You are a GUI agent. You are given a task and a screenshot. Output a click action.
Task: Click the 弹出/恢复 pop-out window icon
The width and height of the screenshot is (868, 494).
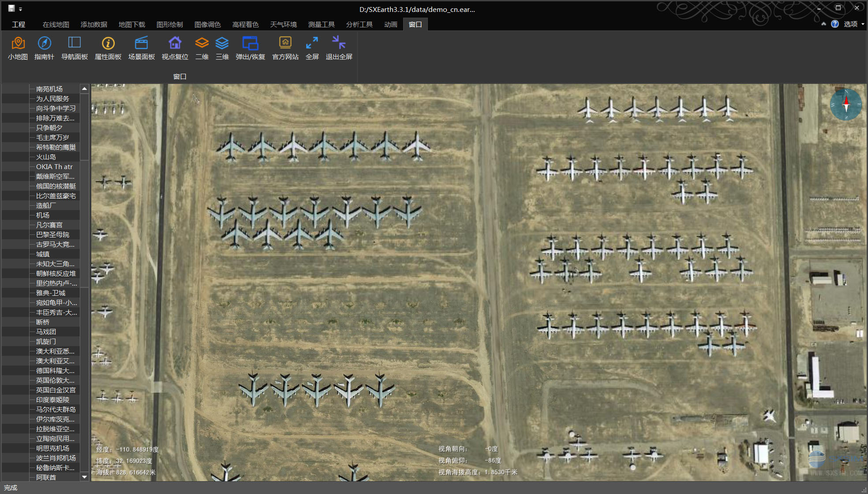(250, 48)
